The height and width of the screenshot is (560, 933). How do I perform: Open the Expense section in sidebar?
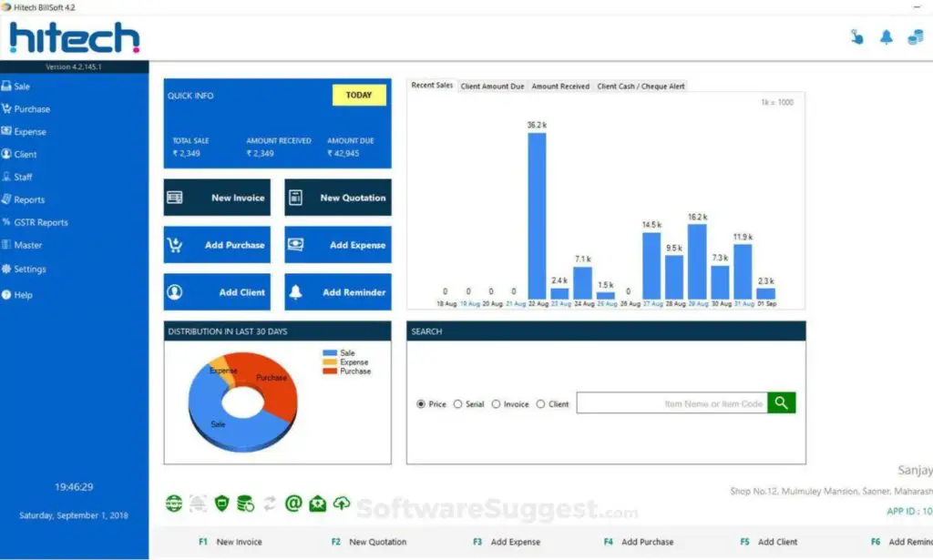pos(24,131)
